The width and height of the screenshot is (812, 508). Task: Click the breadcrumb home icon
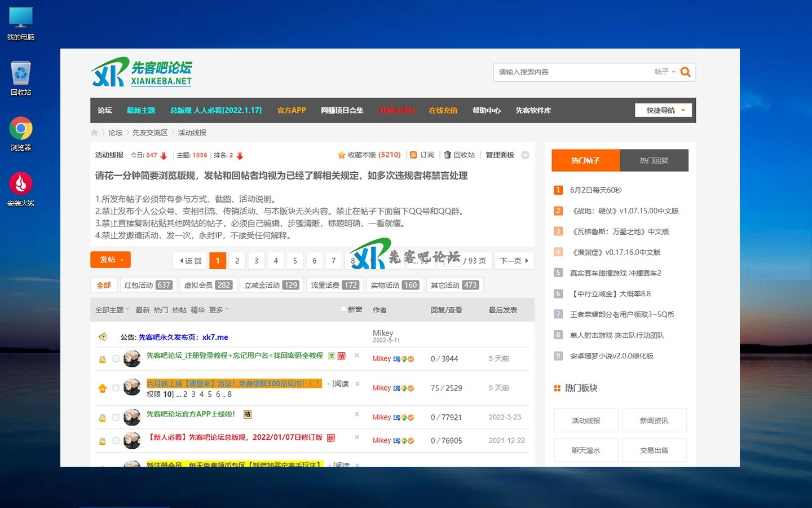point(94,133)
